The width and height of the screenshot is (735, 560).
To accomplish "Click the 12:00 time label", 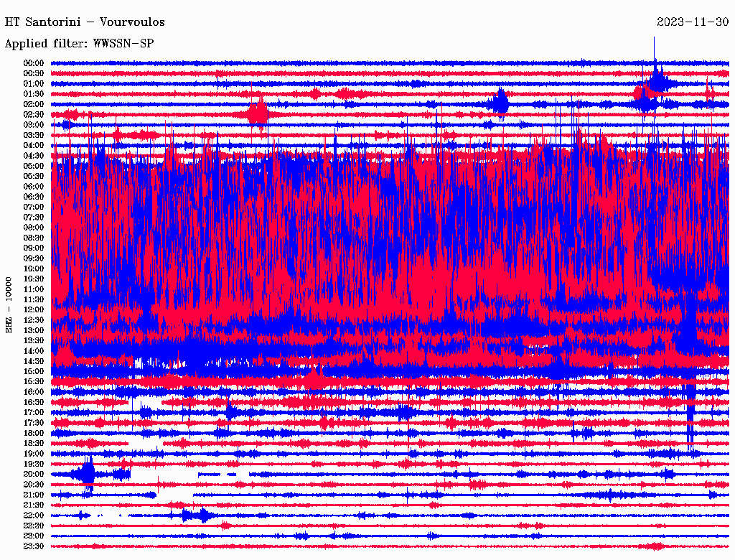I will (34, 309).
